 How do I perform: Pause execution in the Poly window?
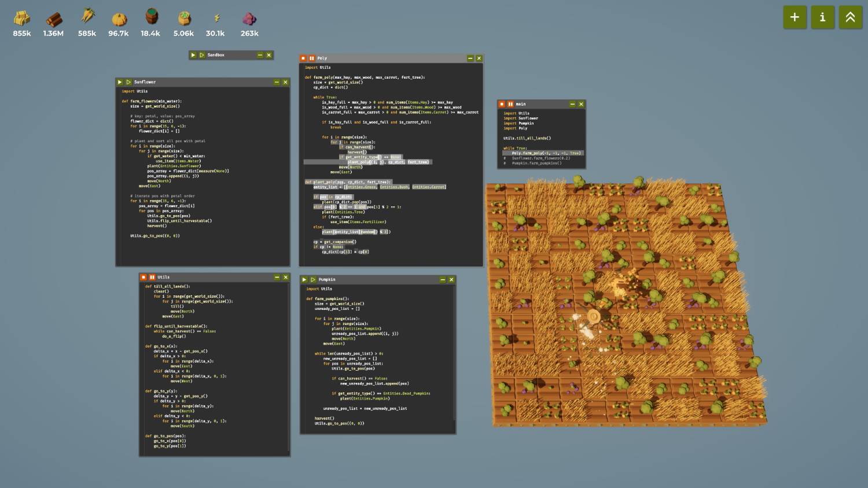pyautogui.click(x=312, y=58)
